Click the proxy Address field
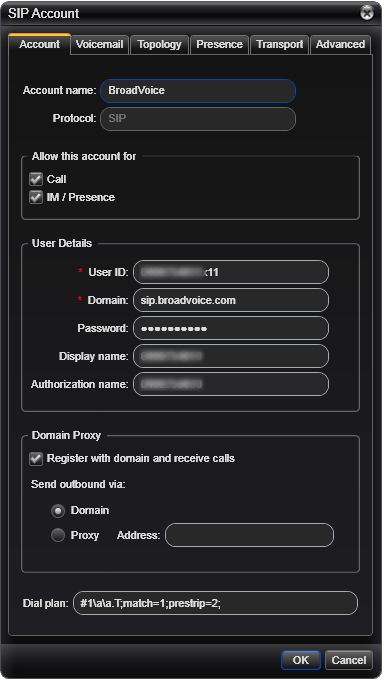The image size is (384, 680). point(249,535)
